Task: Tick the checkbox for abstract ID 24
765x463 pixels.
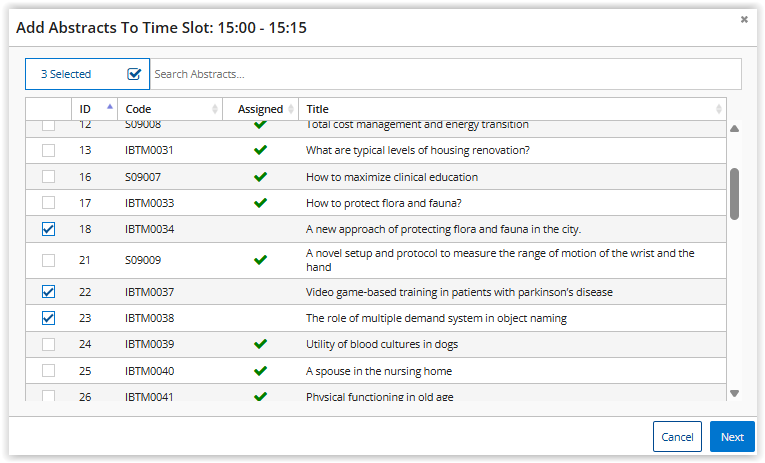Action: click(x=48, y=344)
